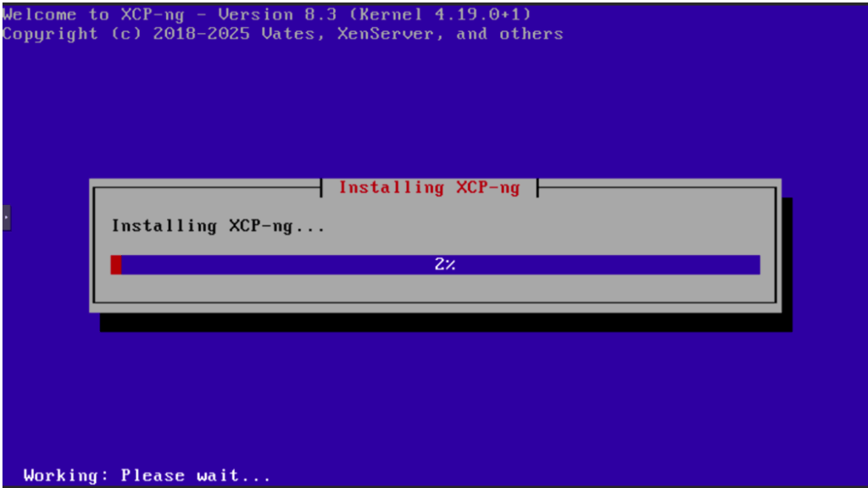Image resolution: width=868 pixels, height=488 pixels.
Task: Click the 'Installing XCP-ng...' status message
Action: (218, 226)
